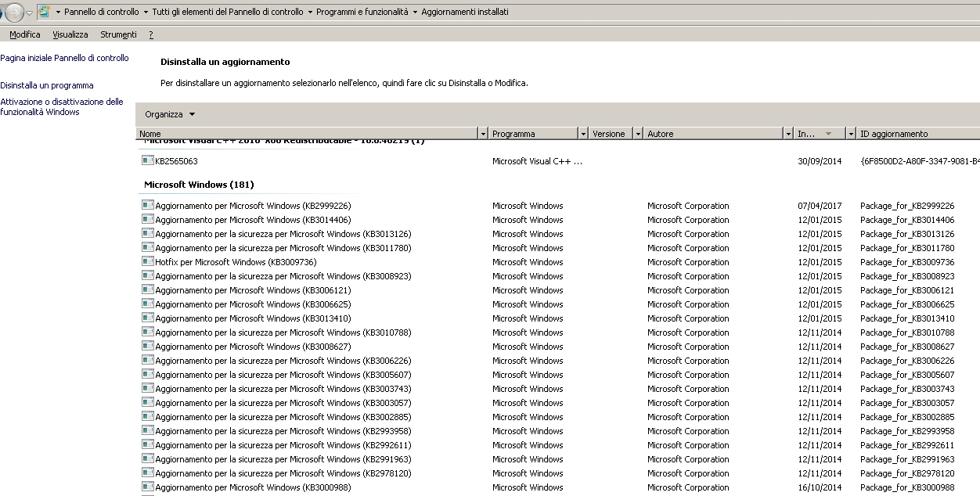The width and height of the screenshot is (980, 496).
Task: Select the Microsoft Visual C++ program cell
Action: tap(537, 161)
